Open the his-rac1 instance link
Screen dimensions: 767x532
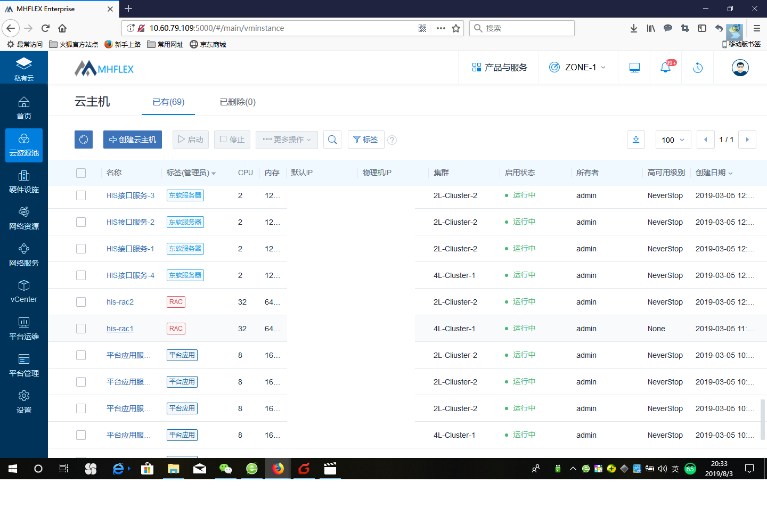120,329
